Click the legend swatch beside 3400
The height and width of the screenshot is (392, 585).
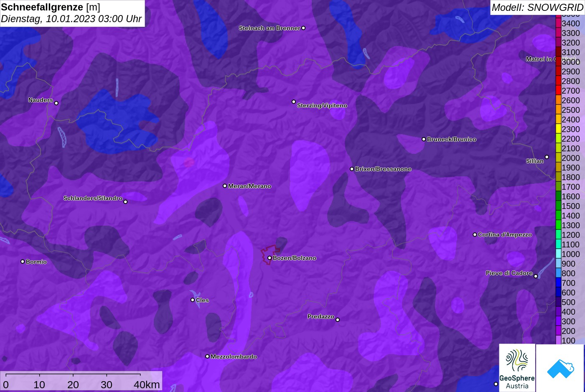pos(558,23)
